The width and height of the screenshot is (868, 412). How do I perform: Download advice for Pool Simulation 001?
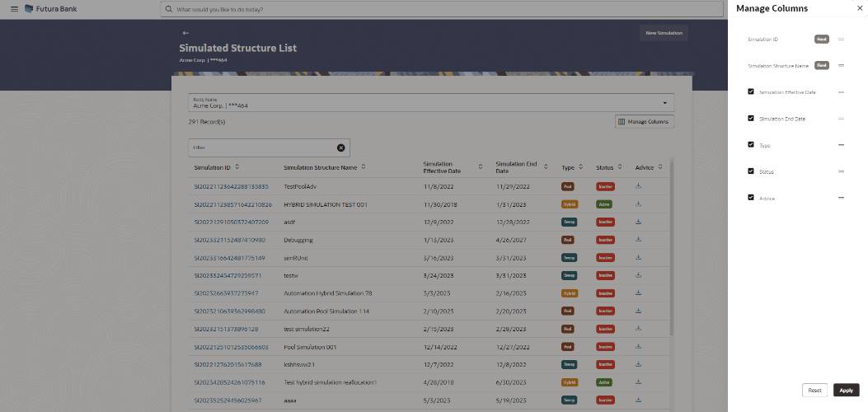[638, 346]
